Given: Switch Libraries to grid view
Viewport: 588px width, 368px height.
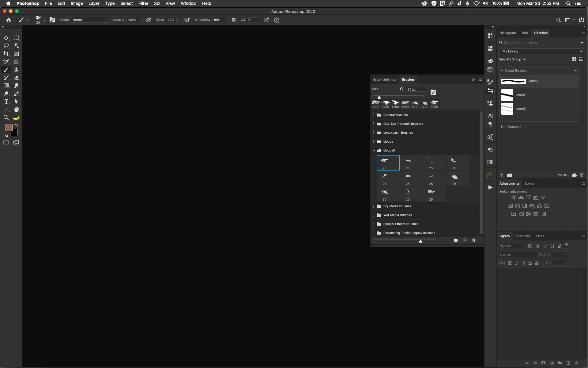Looking at the screenshot, I should coord(574,59).
